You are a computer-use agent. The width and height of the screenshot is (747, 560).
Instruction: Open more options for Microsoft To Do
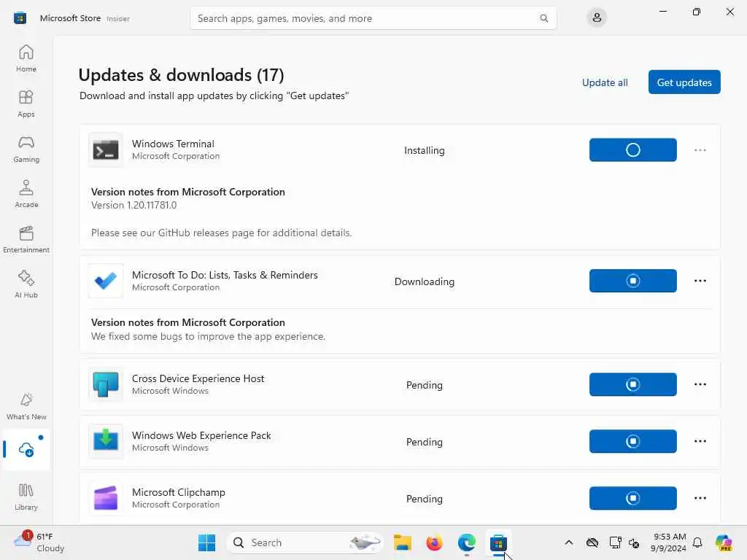pyautogui.click(x=700, y=281)
